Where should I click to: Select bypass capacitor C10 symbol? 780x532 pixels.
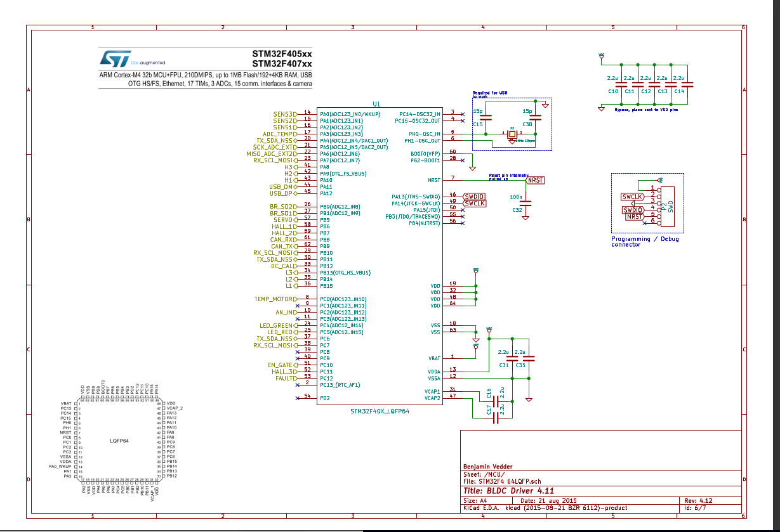click(621, 84)
